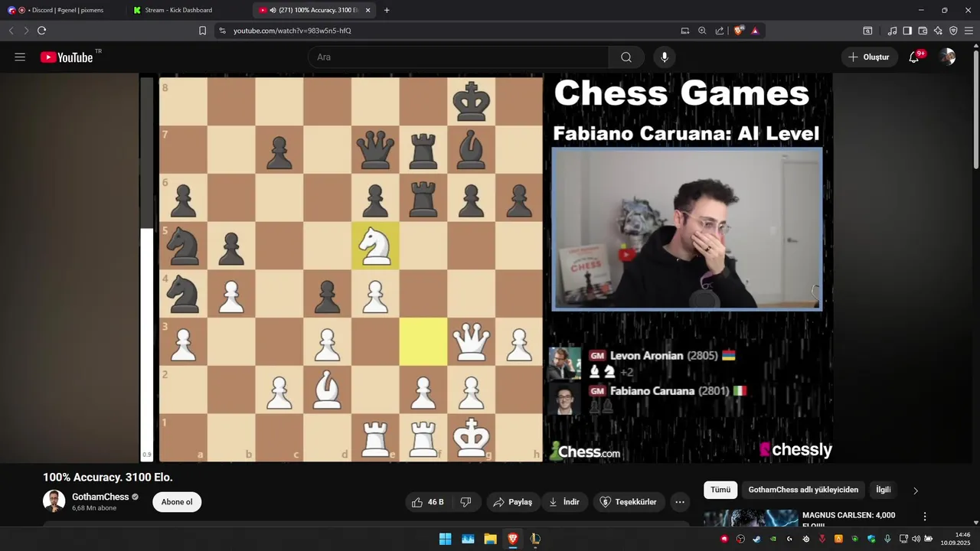The width and height of the screenshot is (980, 551).
Task: Open League of Legends taskbar icon
Action: 535,539
